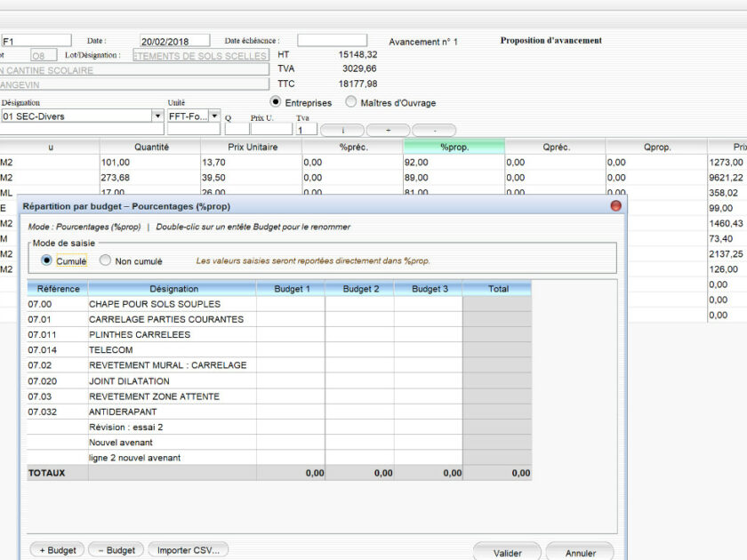Click reference 07.032
747x560 pixels.
point(42,412)
